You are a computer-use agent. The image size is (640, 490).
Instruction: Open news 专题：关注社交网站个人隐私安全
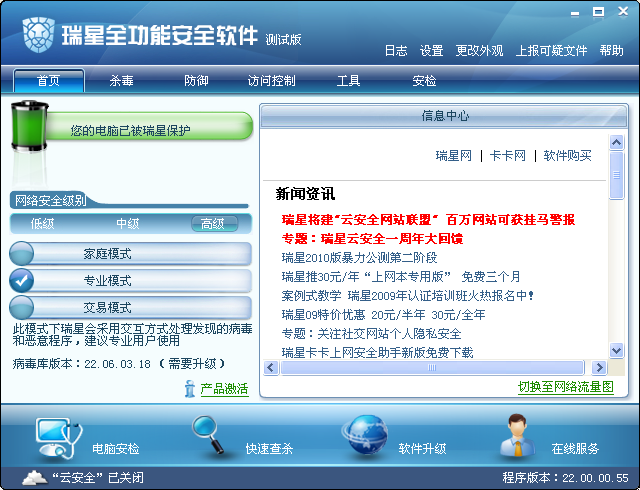point(371,334)
